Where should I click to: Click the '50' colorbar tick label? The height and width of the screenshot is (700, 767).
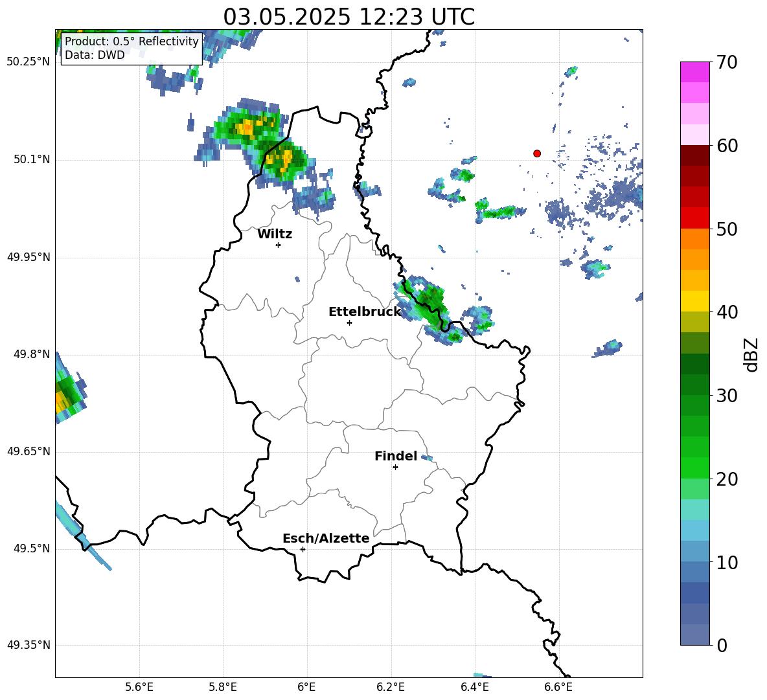(x=727, y=229)
